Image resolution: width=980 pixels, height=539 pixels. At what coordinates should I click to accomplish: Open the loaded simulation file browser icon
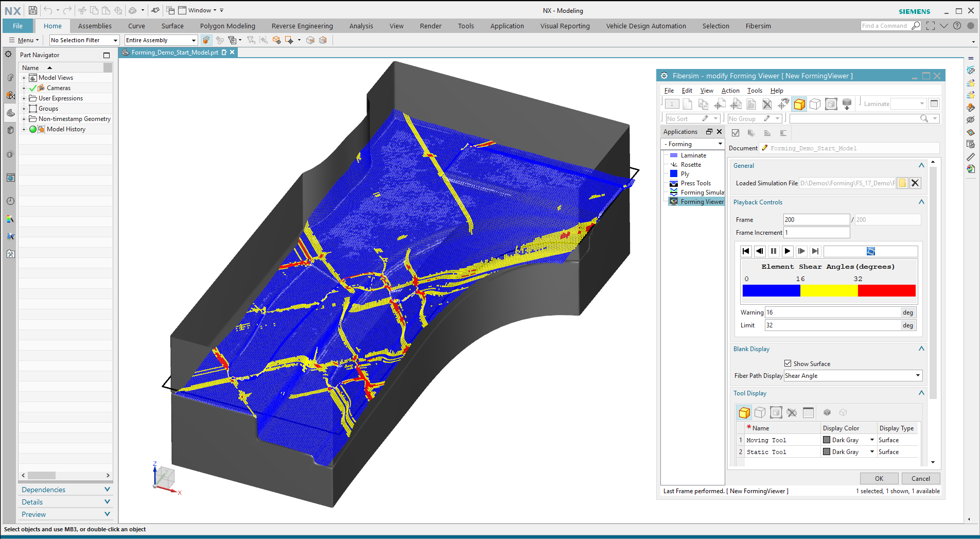click(x=902, y=183)
